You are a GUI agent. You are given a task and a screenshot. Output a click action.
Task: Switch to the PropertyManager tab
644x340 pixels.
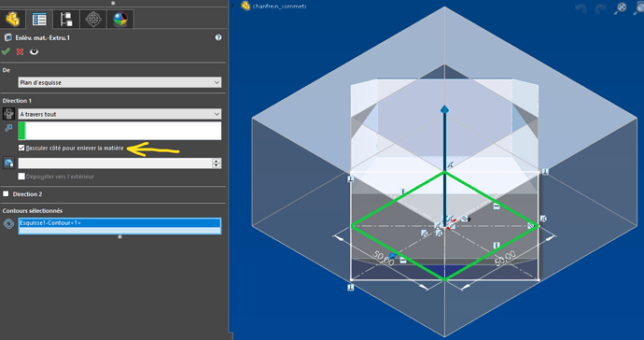tap(39, 19)
